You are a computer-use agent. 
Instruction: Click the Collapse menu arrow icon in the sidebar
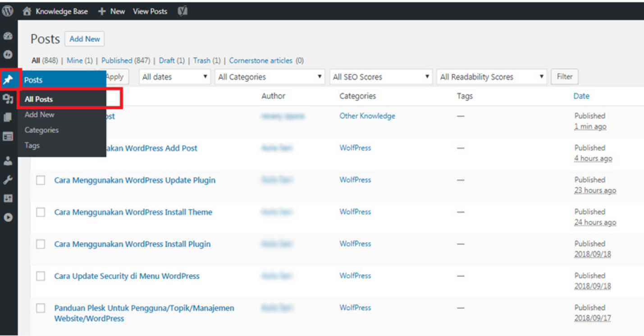point(8,217)
